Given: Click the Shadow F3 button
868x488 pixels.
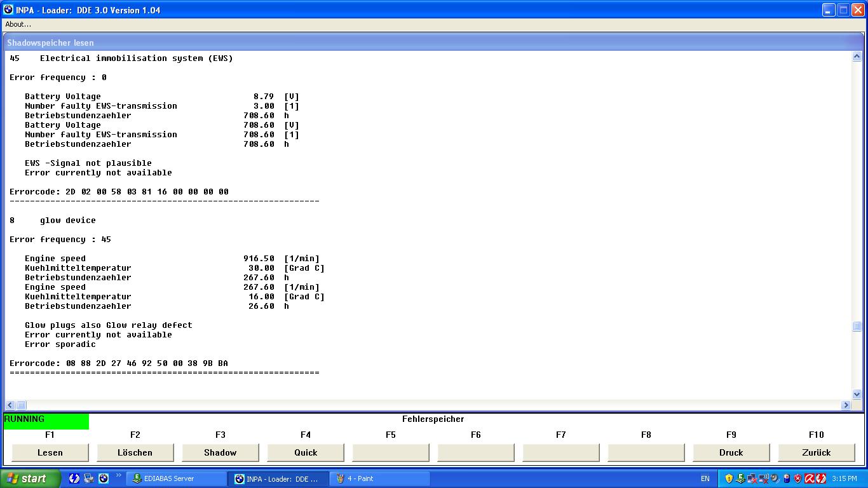Looking at the screenshot, I should [220, 452].
